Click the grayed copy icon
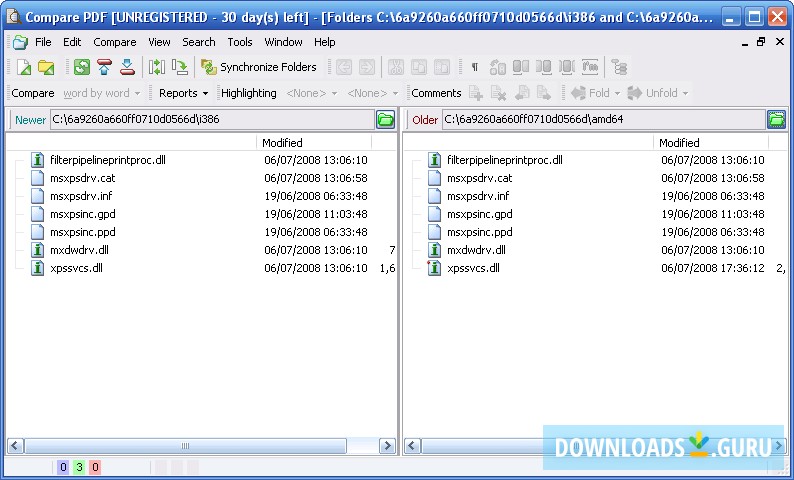The width and height of the screenshot is (794, 480). 419,67
